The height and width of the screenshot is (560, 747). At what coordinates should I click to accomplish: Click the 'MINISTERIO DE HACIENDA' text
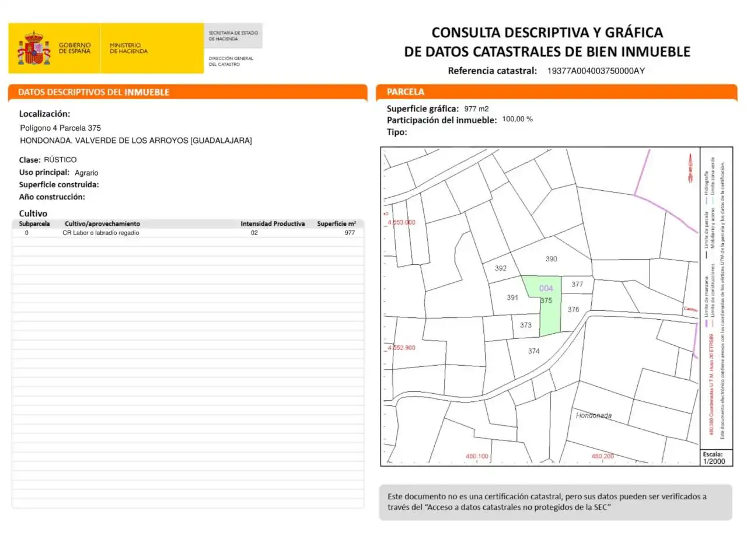pos(128,48)
